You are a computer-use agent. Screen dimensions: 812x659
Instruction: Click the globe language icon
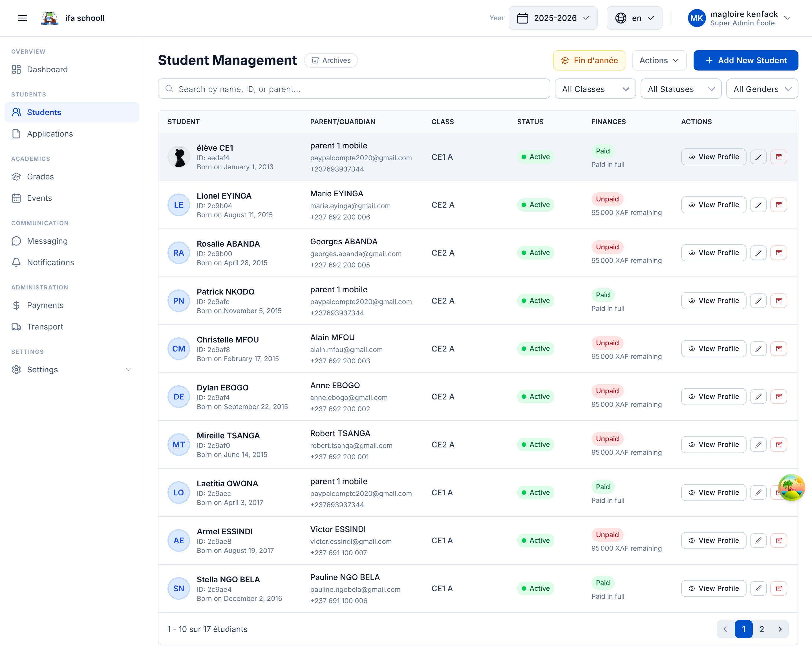(621, 18)
